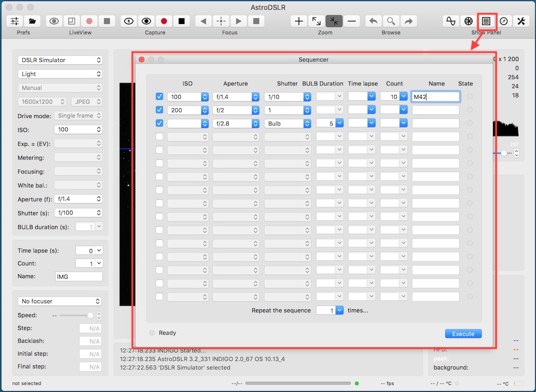Click the Name field in ISO 200 row
Image resolution: width=536 pixels, height=392 pixels.
pyautogui.click(x=436, y=110)
